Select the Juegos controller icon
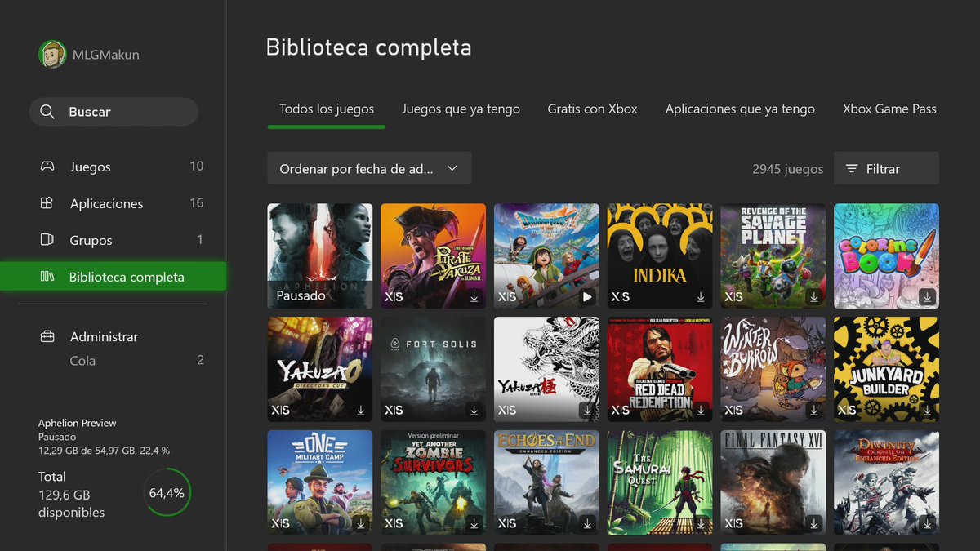Viewport: 980px width, 551px height. point(47,167)
